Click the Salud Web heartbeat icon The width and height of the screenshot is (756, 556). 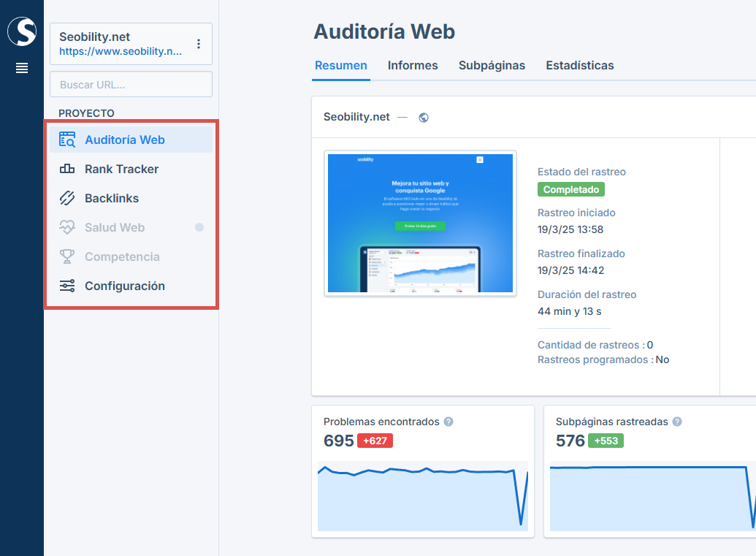[x=67, y=227]
